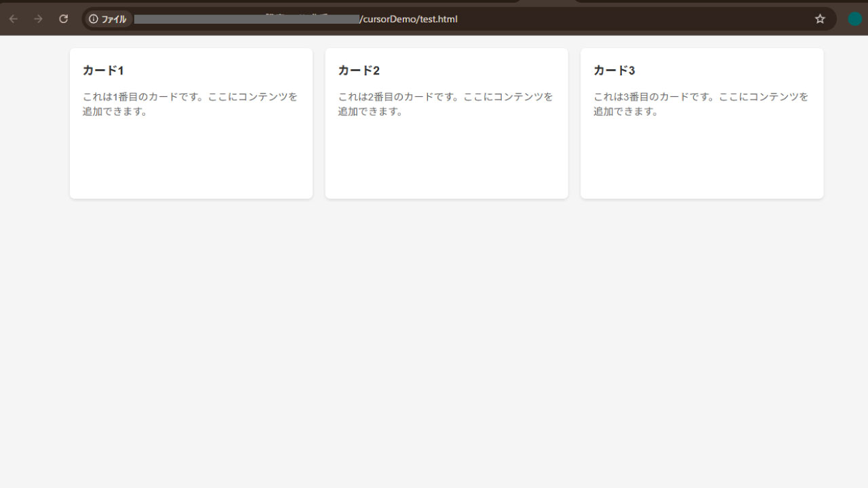Click the カード2 heading
Screen dimensions: 868x488
tap(359, 70)
